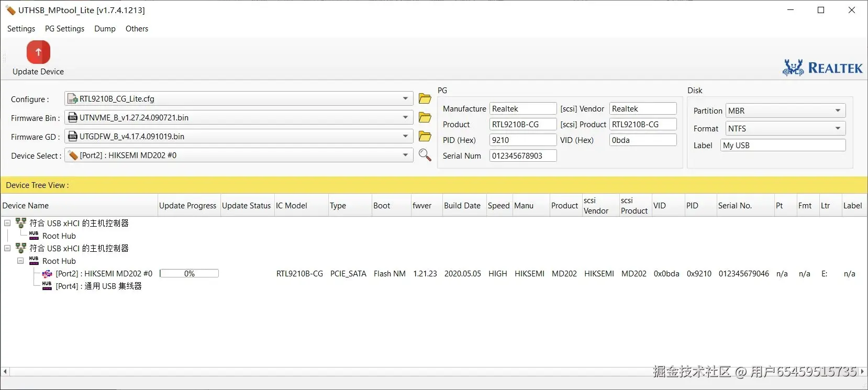Sort by IC Model column header
The height and width of the screenshot is (390, 868).
point(301,206)
